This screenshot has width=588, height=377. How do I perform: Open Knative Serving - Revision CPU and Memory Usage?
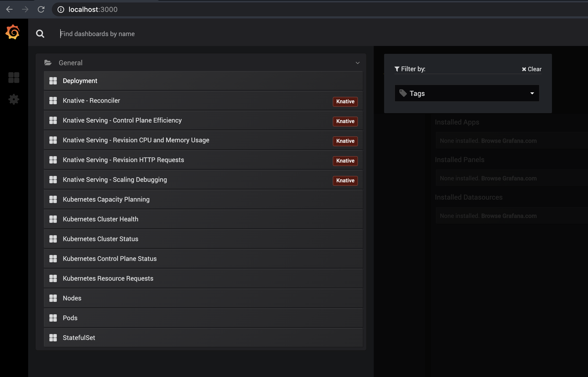point(203,140)
